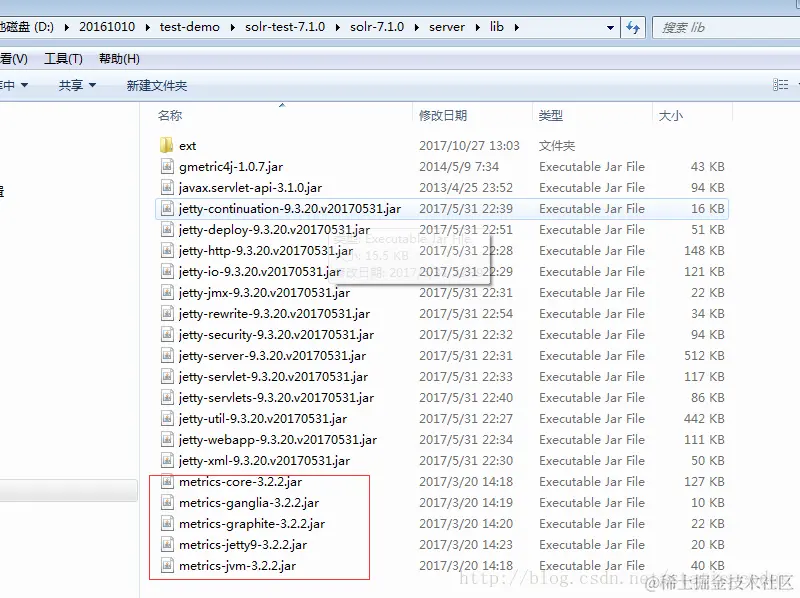Click the lib segment in address bar

point(496,27)
